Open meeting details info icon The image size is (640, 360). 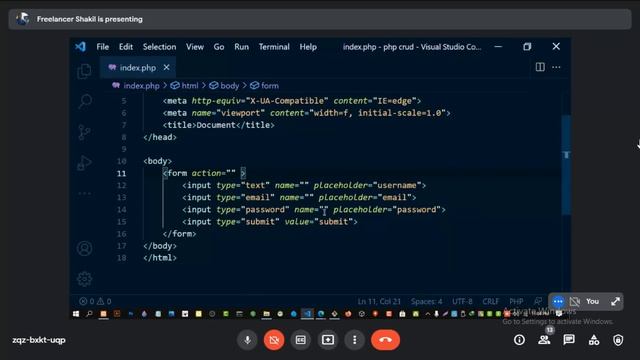click(x=519, y=340)
